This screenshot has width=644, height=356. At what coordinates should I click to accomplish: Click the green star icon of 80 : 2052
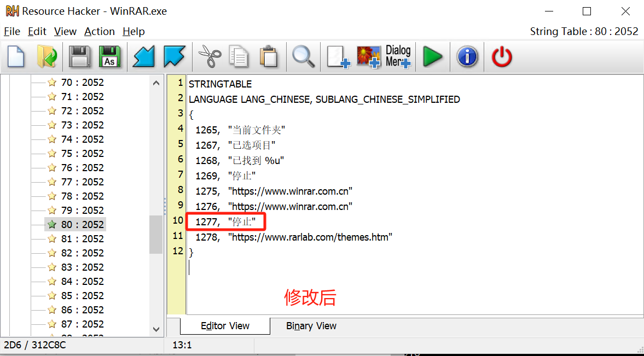(x=52, y=225)
